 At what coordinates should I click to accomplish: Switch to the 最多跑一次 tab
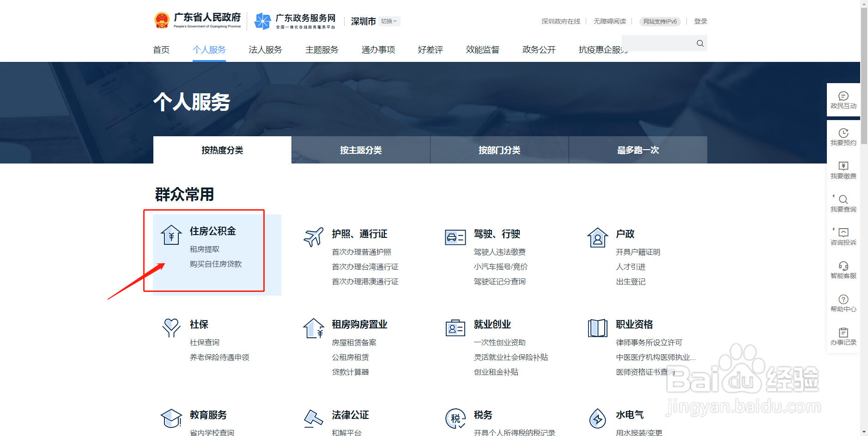pos(638,150)
